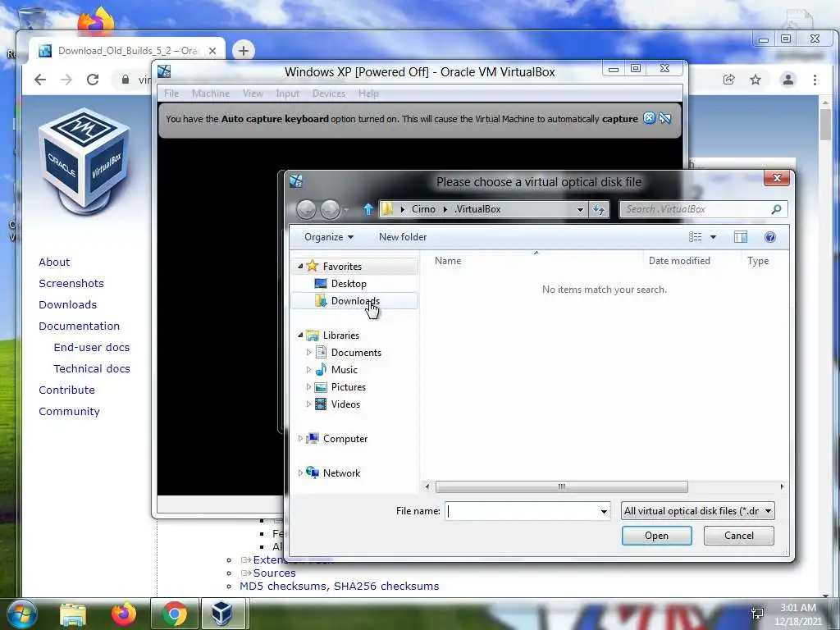Open the view options dropdown arrow
This screenshot has height=630, width=840.
tap(713, 237)
